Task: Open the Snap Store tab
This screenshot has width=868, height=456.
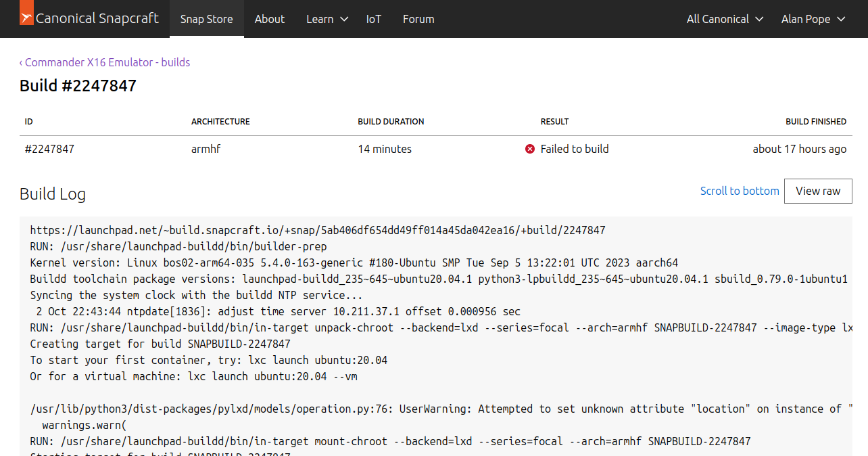Action: click(x=207, y=19)
